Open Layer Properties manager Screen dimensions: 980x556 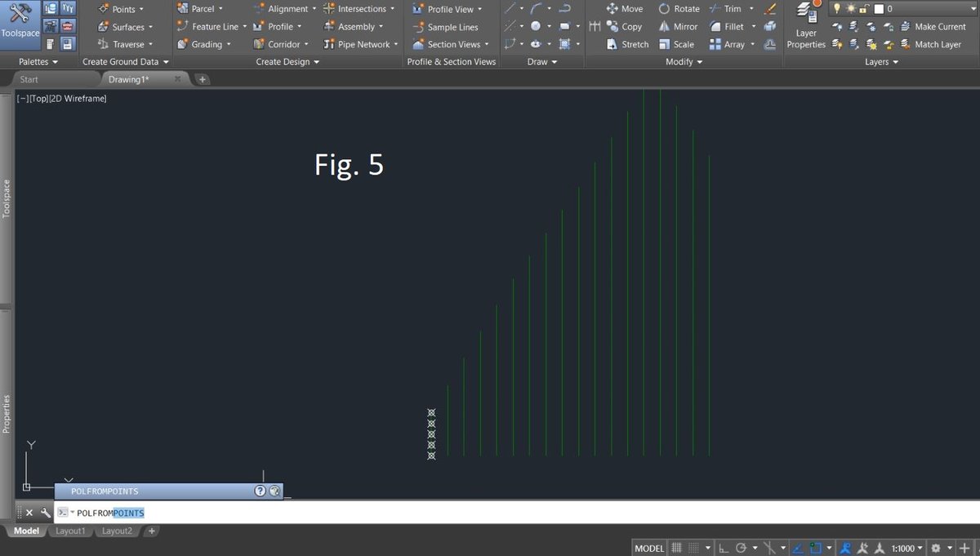(x=805, y=24)
